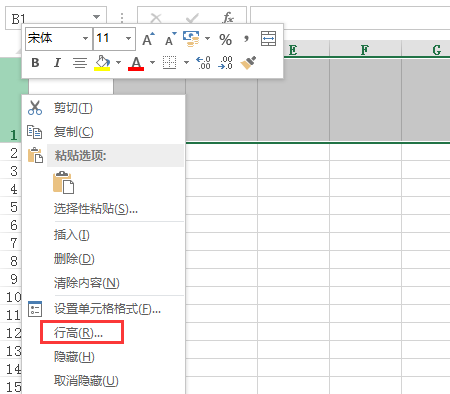Screen dimensions: 450x394
Task: Click the format cells icon beside 设置单元格格式
Action: pos(35,309)
